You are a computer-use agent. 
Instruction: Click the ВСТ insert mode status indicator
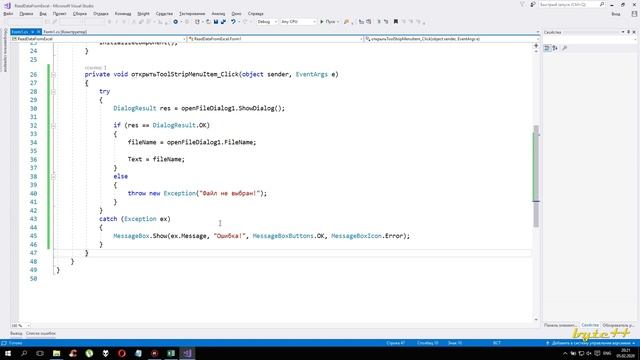pos(497,343)
